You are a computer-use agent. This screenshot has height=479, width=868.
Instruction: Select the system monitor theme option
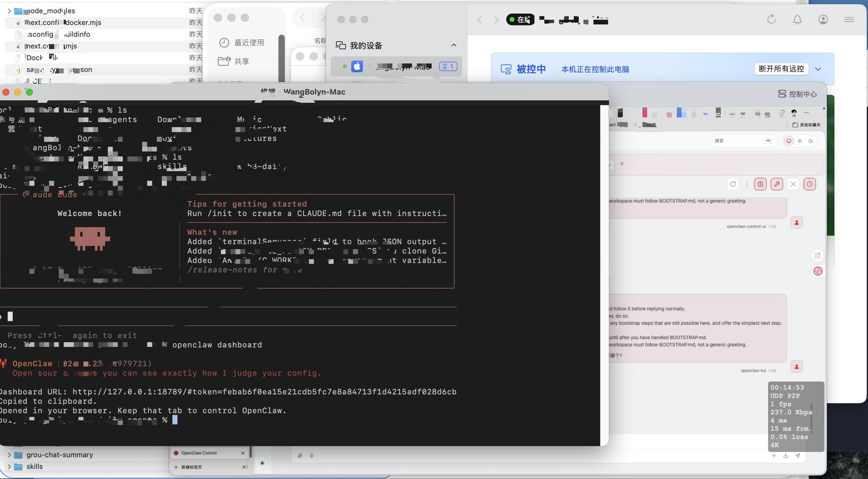coord(789,141)
